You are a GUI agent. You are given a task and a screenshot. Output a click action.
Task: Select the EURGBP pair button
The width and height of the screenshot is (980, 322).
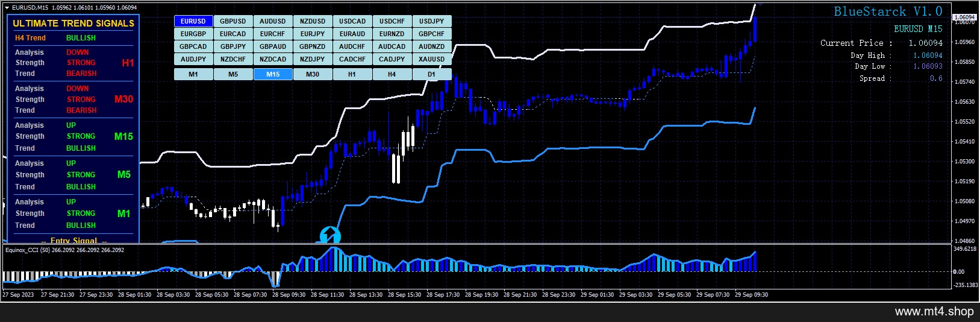(193, 34)
